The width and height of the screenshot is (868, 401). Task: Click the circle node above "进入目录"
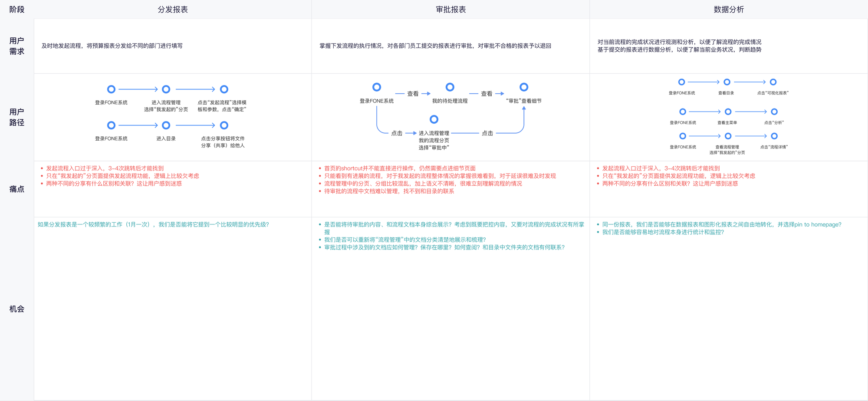pyautogui.click(x=166, y=125)
